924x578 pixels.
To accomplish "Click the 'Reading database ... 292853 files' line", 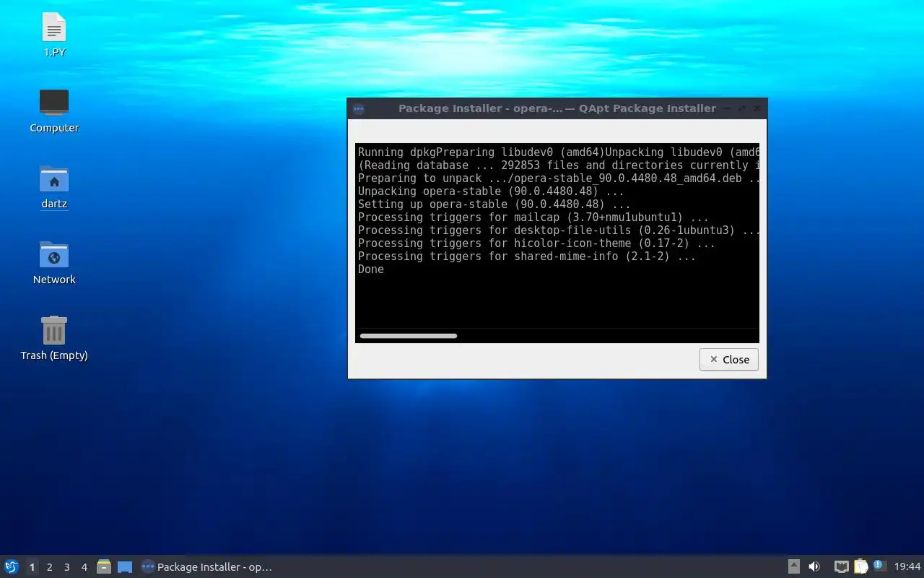I will 558,165.
